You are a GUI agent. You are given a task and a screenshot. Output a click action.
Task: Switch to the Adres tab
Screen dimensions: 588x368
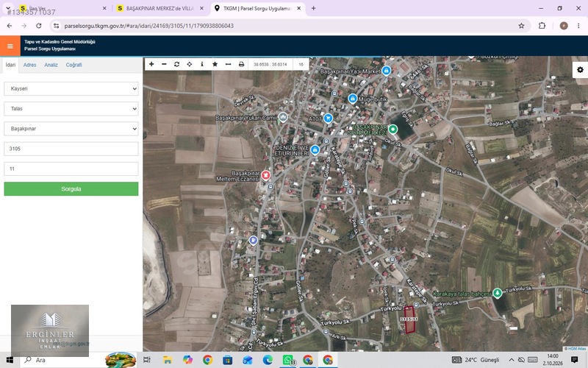pos(29,65)
